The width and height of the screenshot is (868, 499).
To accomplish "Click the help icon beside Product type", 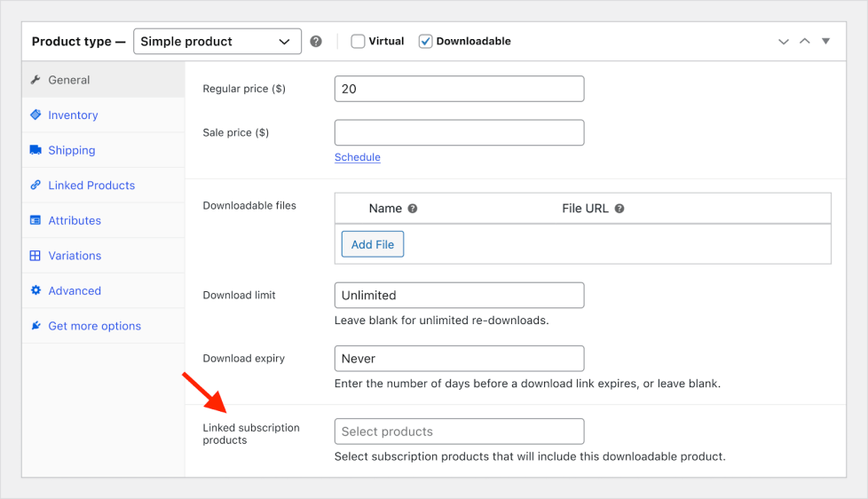I will (x=316, y=42).
